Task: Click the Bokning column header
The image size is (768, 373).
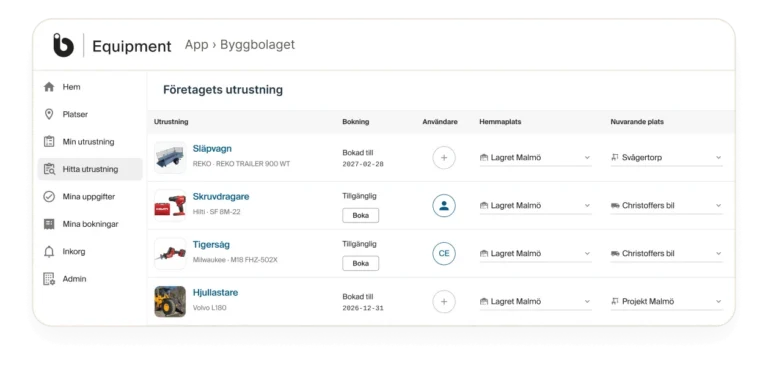Action: (356, 122)
